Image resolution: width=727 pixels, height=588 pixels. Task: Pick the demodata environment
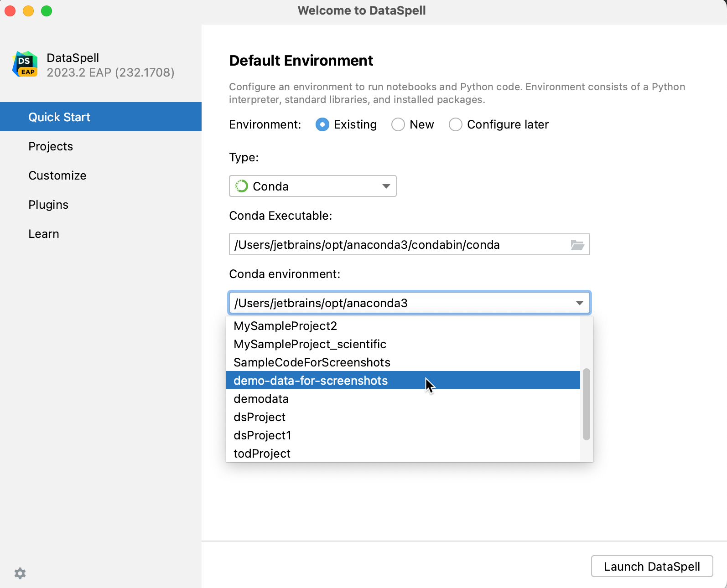click(403, 399)
